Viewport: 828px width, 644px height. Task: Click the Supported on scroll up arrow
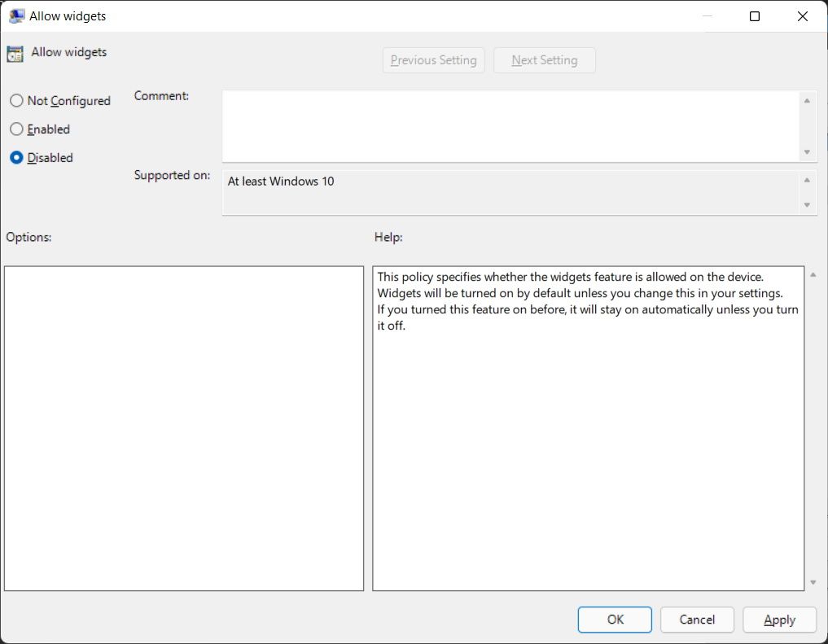click(x=807, y=180)
